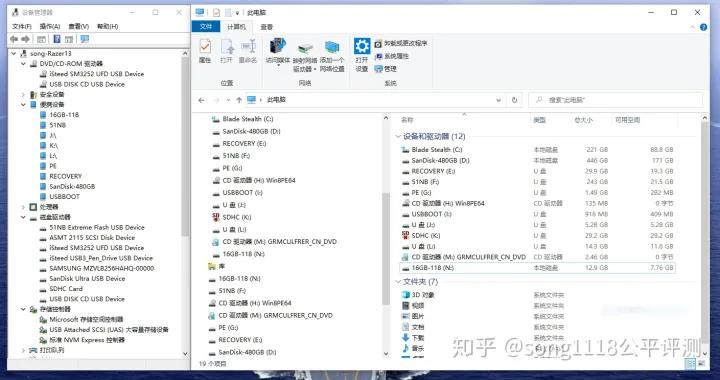Click the Back arrow in Device Manager toolbar
Image resolution: width=720 pixels, height=380 pixels.
point(14,39)
